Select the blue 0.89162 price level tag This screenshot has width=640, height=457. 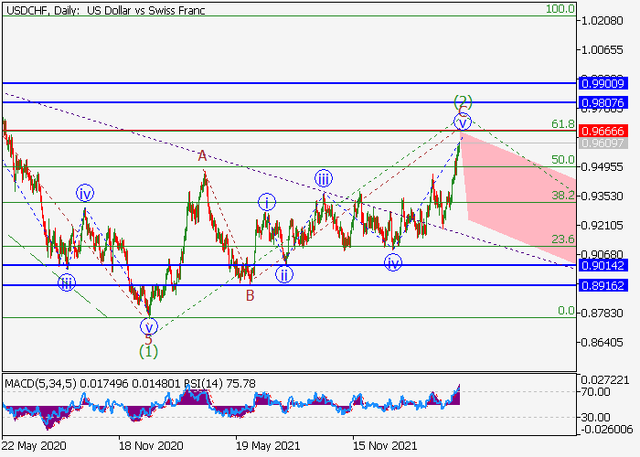[603, 285]
